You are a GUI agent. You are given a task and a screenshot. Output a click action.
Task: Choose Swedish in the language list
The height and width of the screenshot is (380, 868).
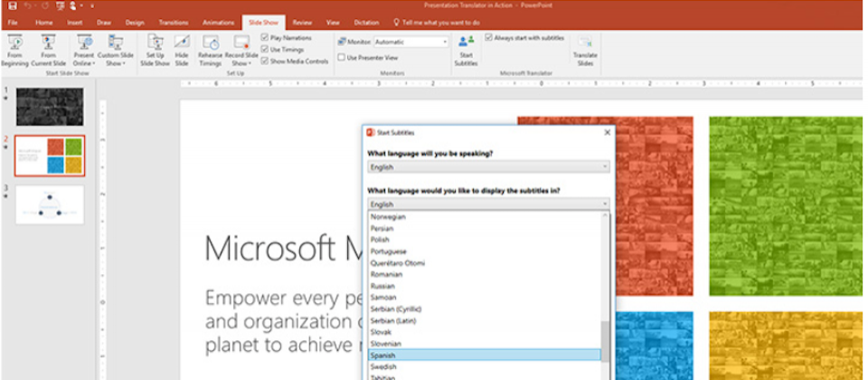(x=485, y=366)
